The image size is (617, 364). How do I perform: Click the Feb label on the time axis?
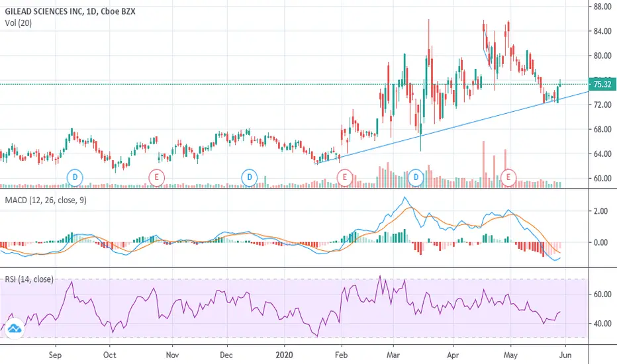(x=341, y=355)
